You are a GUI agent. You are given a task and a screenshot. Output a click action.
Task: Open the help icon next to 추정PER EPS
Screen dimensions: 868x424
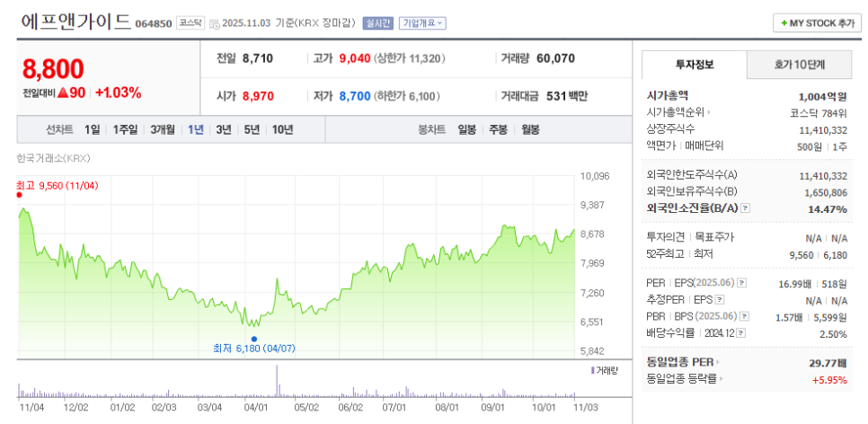coord(720,300)
